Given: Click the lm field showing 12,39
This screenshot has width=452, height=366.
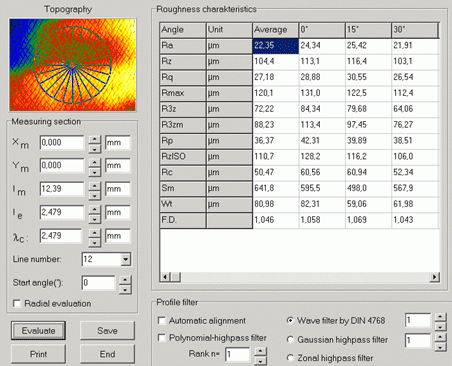Looking at the screenshot, I should 62,189.
